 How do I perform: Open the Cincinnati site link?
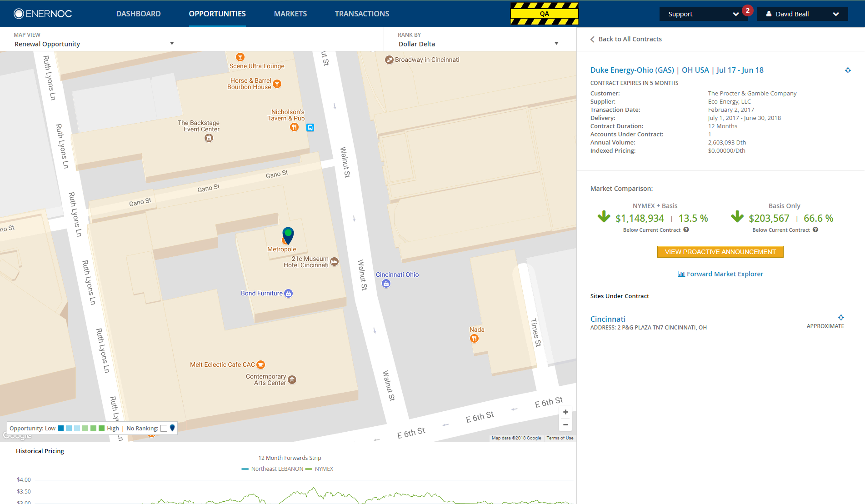pos(608,319)
